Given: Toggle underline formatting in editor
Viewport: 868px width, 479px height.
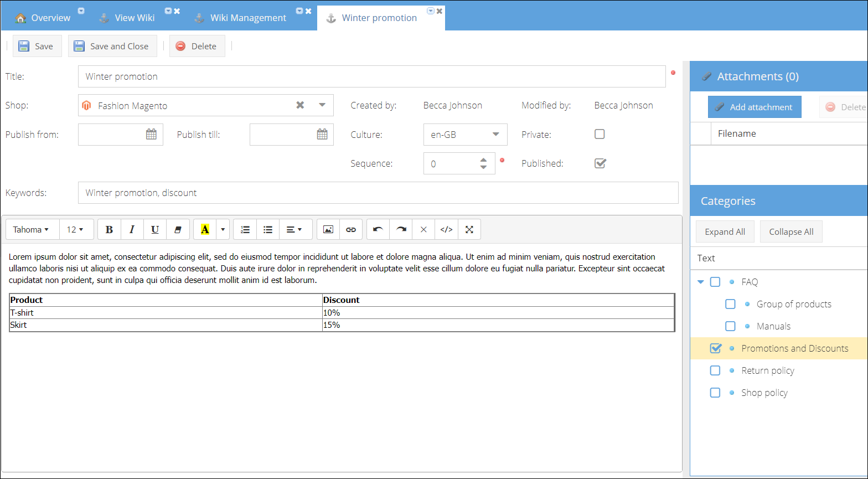Looking at the screenshot, I should coord(155,229).
